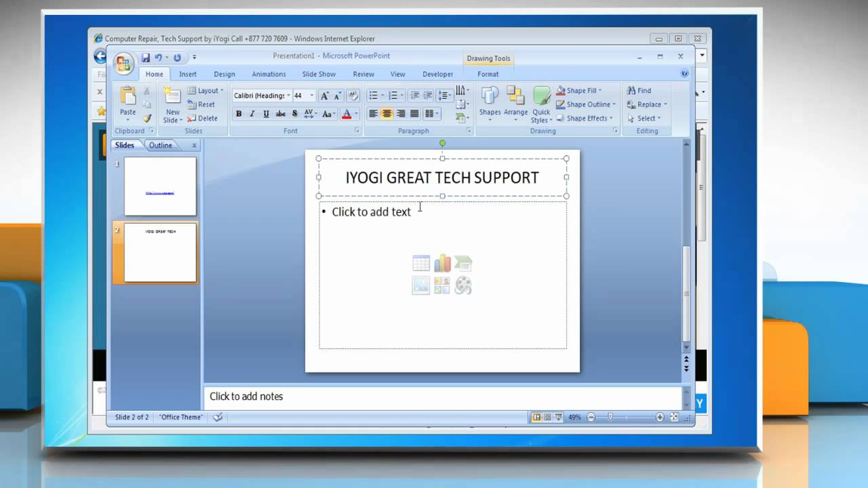Open character spacing dropdown
Screen dimensions: 868x488
[310, 114]
